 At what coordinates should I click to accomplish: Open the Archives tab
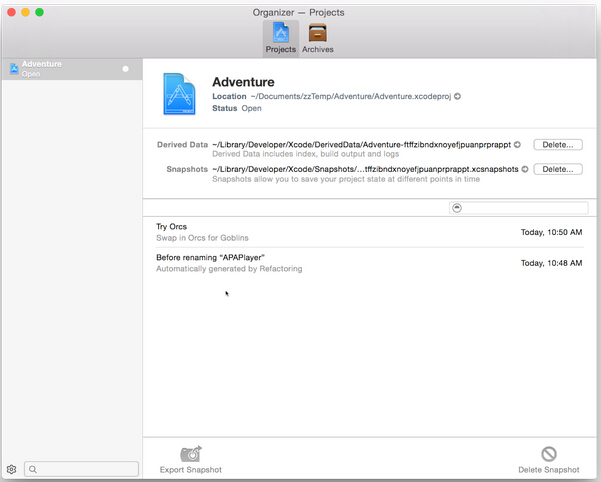tap(317, 37)
